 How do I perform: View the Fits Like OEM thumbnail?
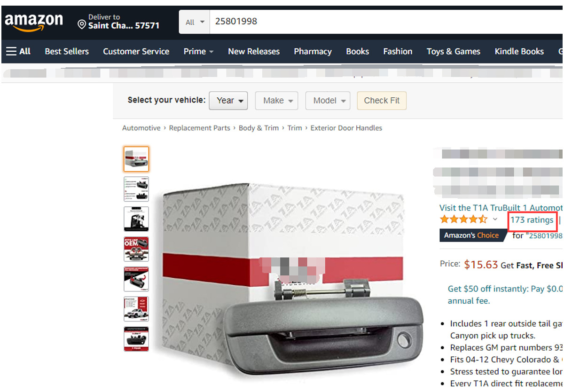click(x=136, y=249)
